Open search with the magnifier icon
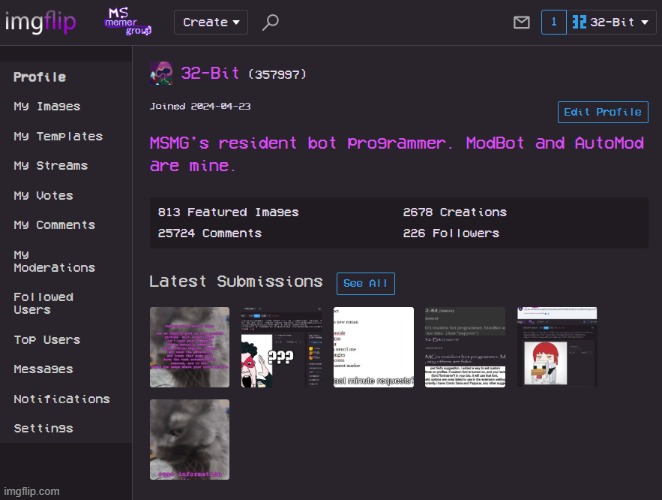The height and width of the screenshot is (500, 662). (270, 22)
